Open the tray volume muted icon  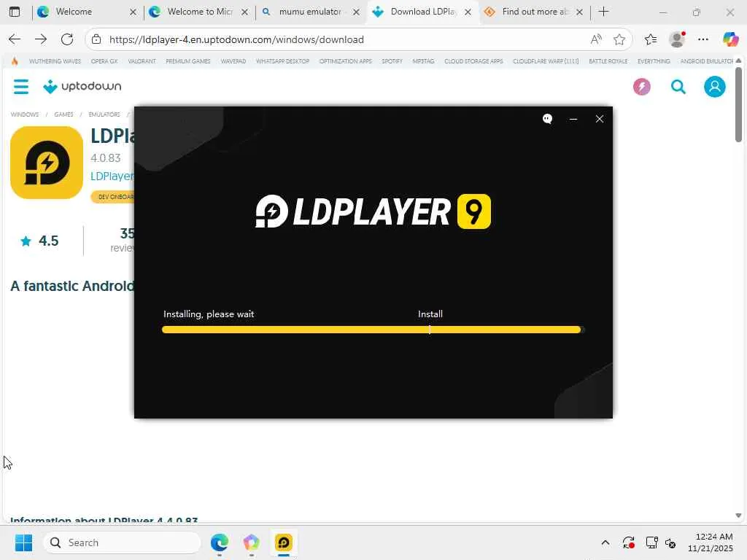pyautogui.click(x=671, y=542)
